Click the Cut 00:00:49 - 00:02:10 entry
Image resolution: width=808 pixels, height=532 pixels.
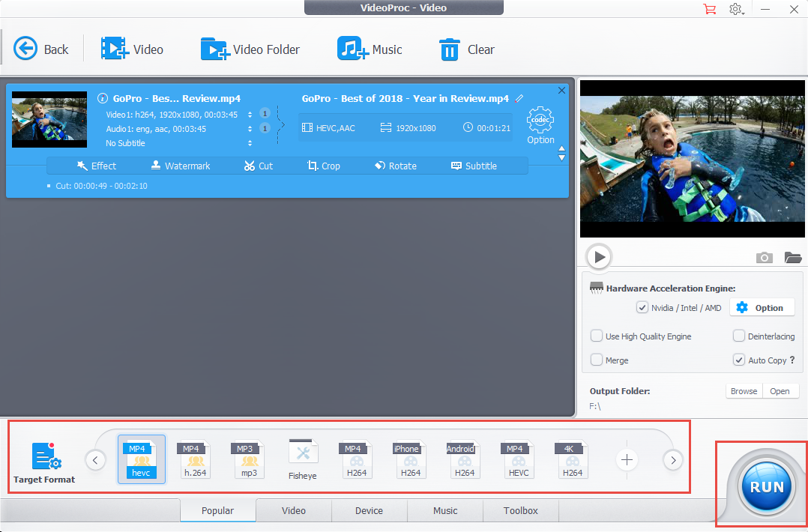[101, 186]
